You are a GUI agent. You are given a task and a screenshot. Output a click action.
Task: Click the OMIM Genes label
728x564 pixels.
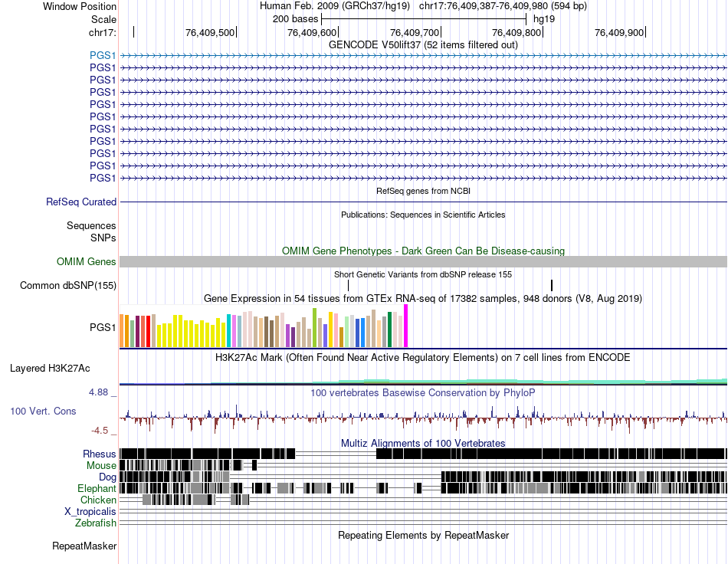[x=87, y=262]
